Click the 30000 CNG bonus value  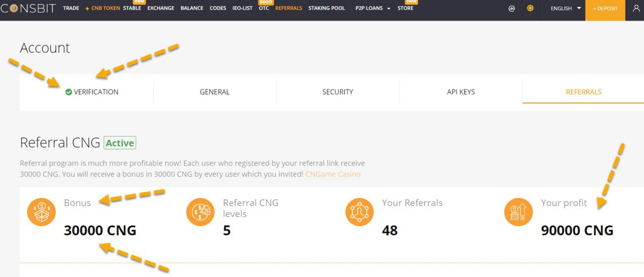coord(100,231)
